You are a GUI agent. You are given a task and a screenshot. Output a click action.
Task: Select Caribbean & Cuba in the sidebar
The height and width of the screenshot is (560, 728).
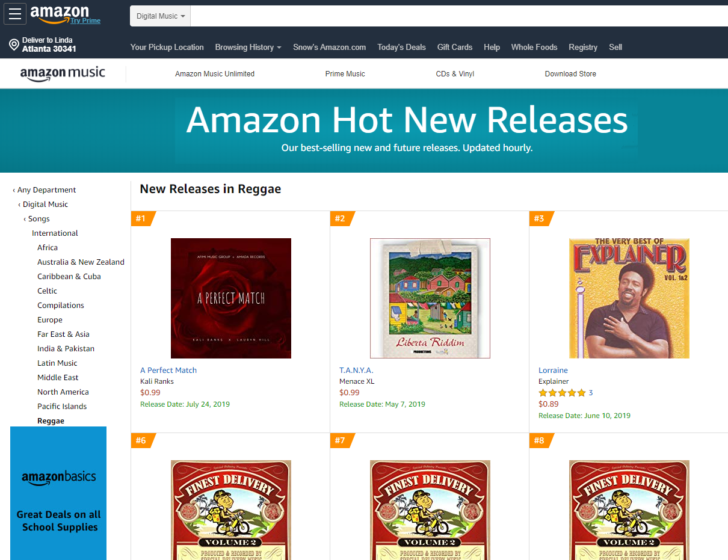pos(69,277)
